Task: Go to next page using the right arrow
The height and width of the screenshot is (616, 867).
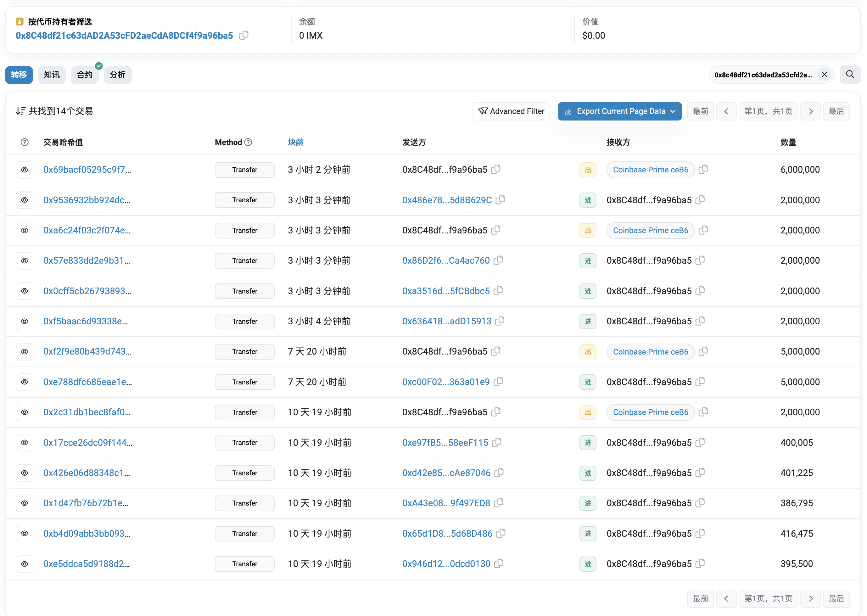Action: point(810,111)
